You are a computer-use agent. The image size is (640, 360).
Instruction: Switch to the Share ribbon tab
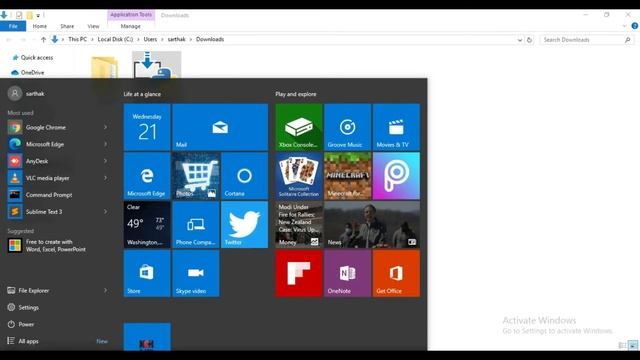(67, 26)
